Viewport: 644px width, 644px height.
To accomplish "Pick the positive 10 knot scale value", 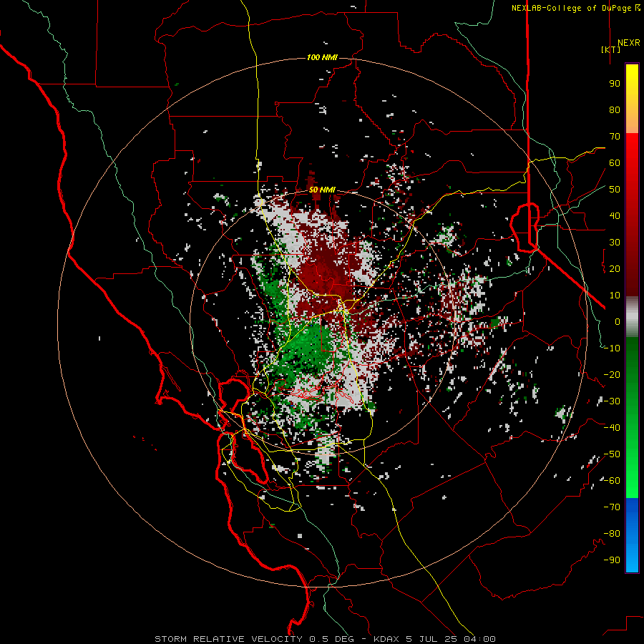I will coord(615,296).
